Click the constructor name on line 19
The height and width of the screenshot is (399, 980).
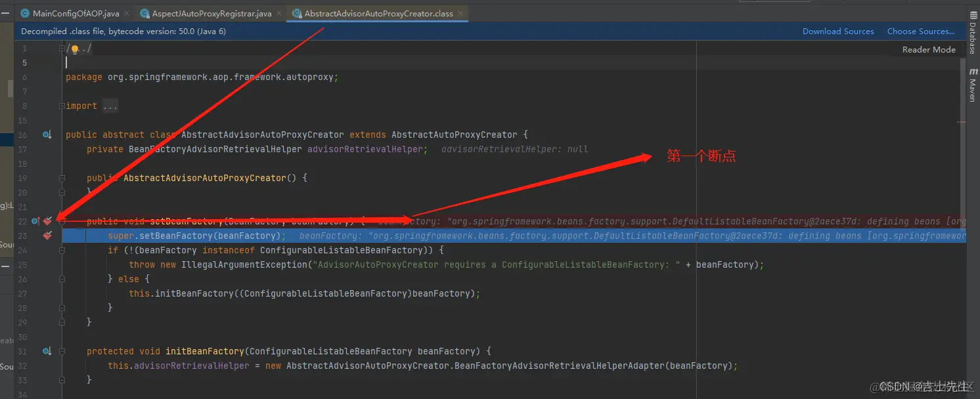point(205,178)
